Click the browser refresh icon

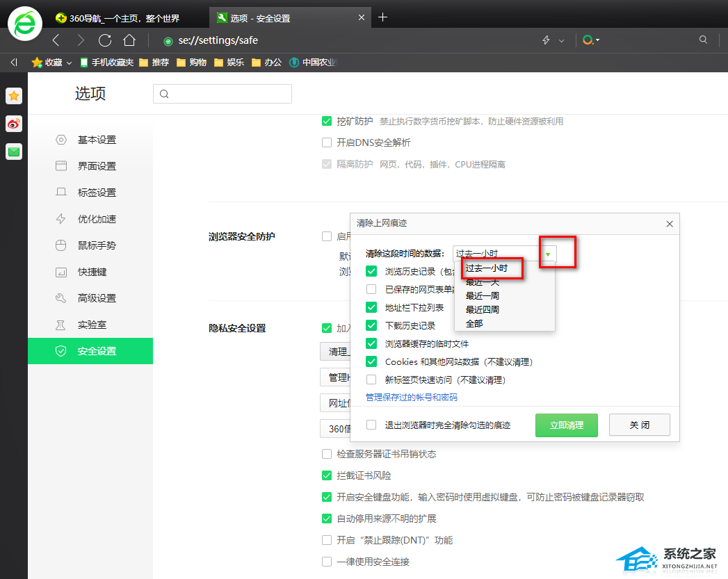tap(105, 40)
